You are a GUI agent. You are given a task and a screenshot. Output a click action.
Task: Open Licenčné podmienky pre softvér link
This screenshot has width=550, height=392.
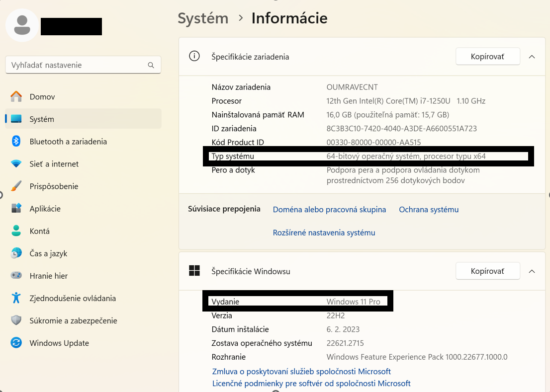(x=311, y=384)
